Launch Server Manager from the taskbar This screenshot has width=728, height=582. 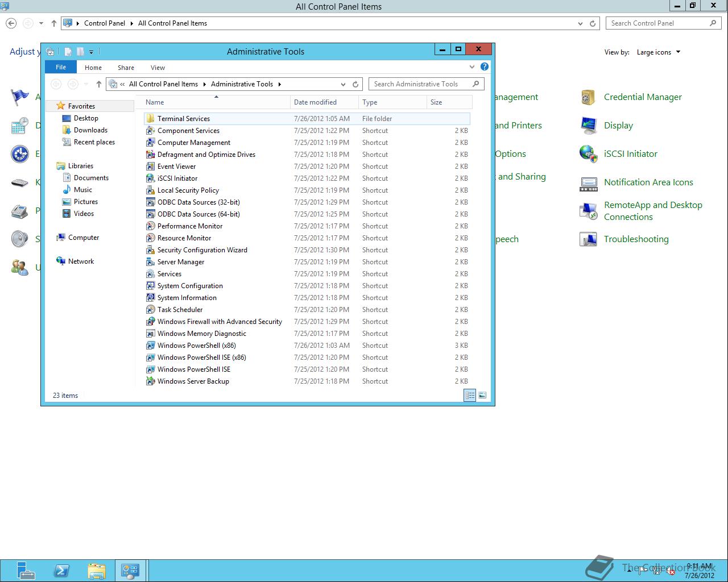[26, 570]
